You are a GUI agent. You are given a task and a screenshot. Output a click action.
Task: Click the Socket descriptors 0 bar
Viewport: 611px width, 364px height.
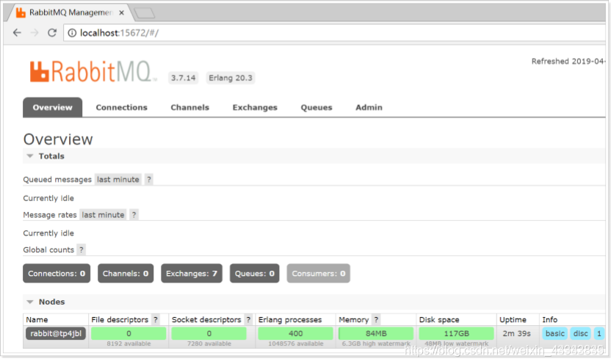point(209,333)
